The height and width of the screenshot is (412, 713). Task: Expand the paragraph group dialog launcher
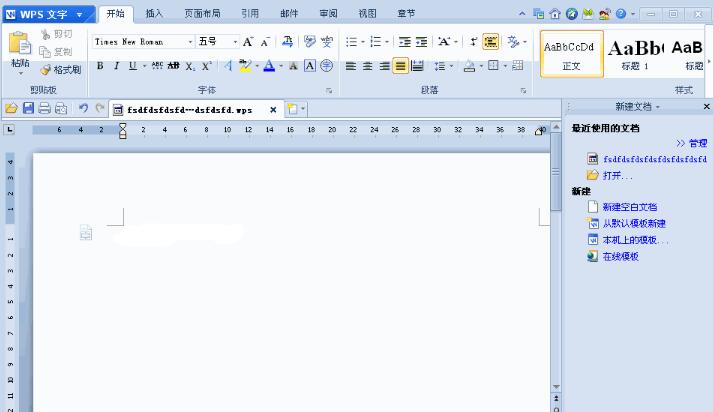(523, 91)
